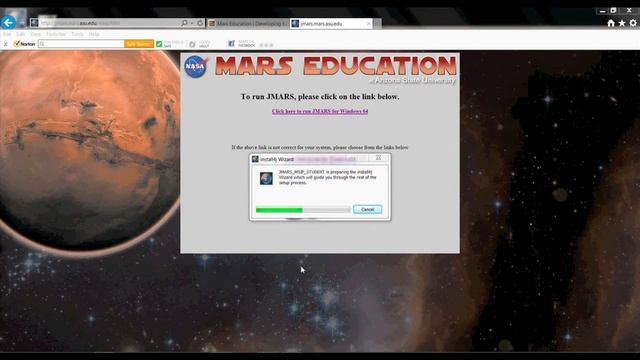Image resolution: width=640 pixels, height=360 pixels.
Task: Open the View menu
Action: point(36,34)
